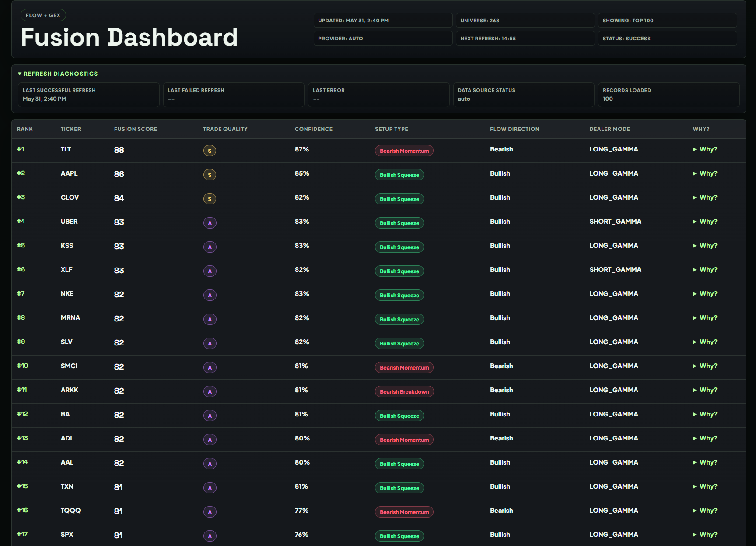Click the A quality badge for TXN

click(x=210, y=488)
